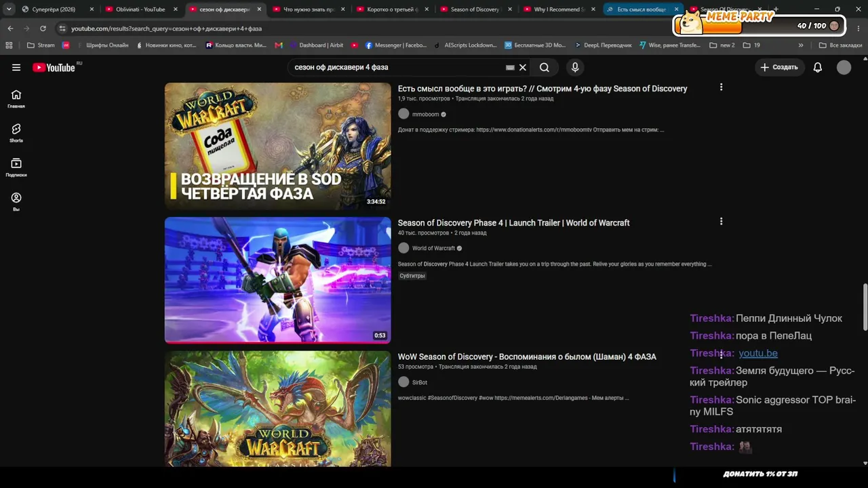Image resolution: width=868 pixels, height=488 pixels.
Task: Click the Создать create button
Action: coord(779,67)
